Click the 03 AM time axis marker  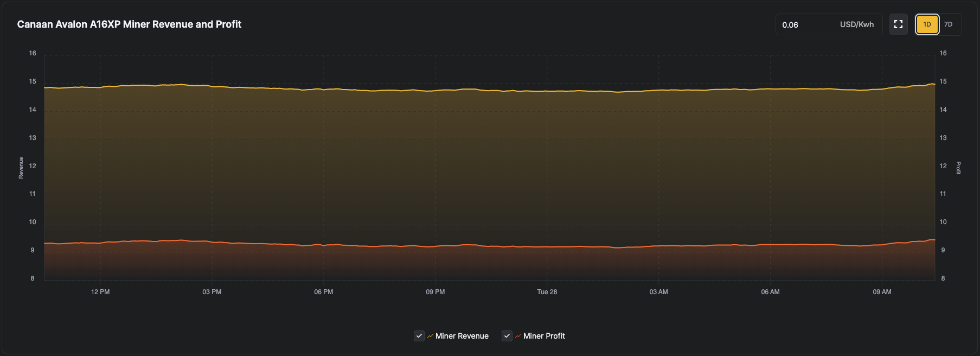click(658, 292)
